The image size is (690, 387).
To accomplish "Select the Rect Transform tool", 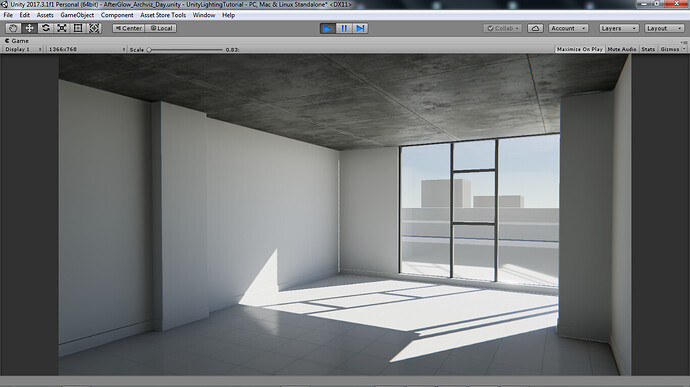I will click(x=78, y=28).
